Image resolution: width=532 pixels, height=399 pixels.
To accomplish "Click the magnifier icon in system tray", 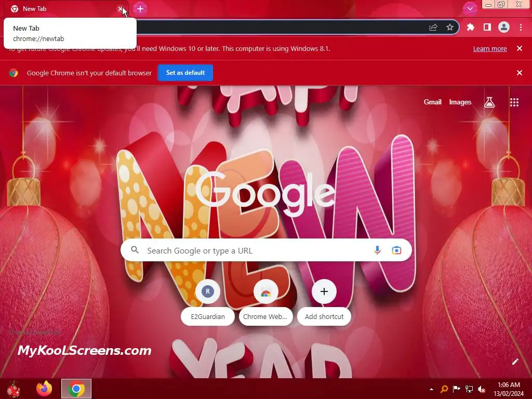I will click(444, 389).
